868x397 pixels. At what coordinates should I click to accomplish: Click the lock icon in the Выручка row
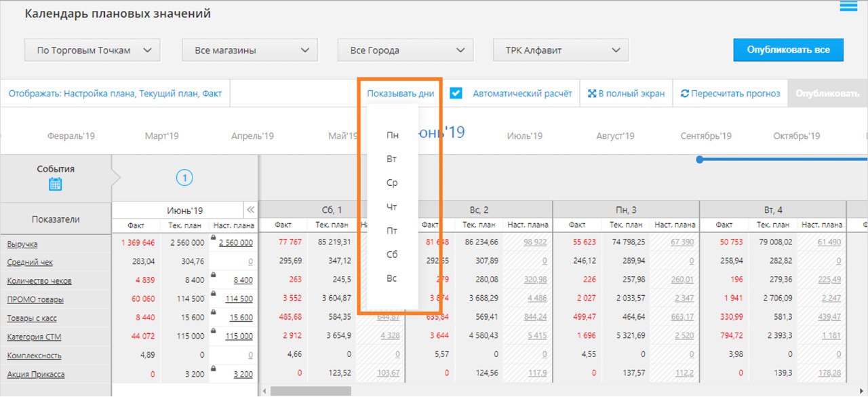pyautogui.click(x=214, y=238)
